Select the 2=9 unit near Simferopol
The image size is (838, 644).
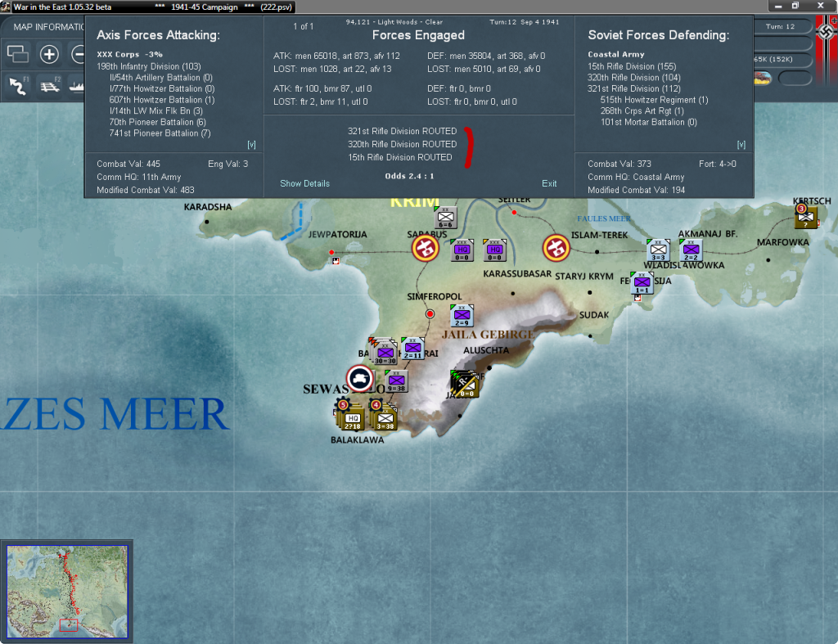tap(462, 315)
